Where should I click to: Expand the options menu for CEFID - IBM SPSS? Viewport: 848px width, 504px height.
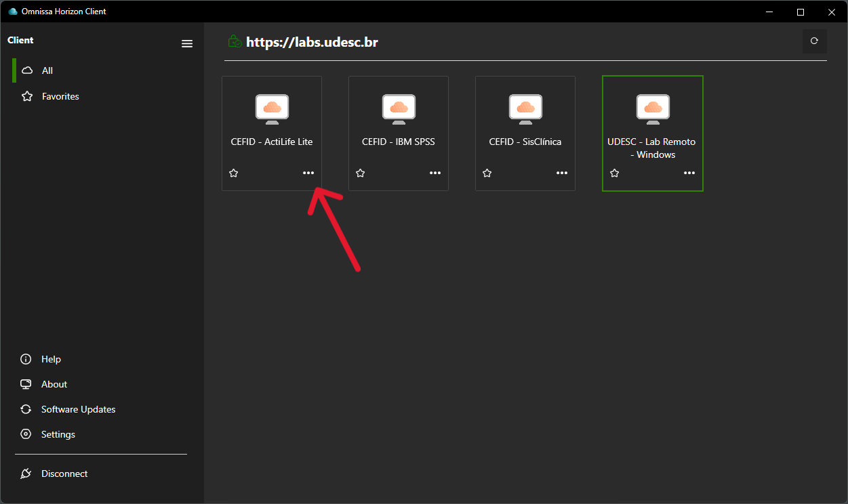(x=435, y=173)
